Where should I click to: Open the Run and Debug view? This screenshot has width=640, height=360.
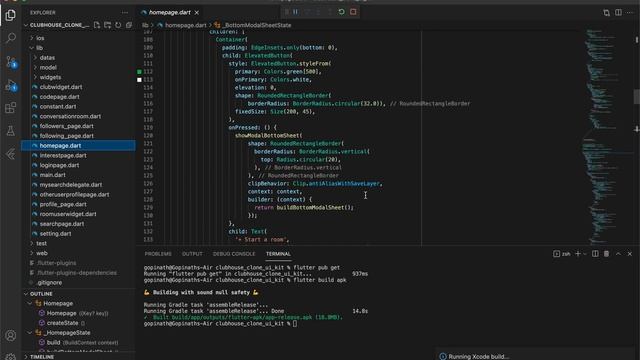(11, 85)
